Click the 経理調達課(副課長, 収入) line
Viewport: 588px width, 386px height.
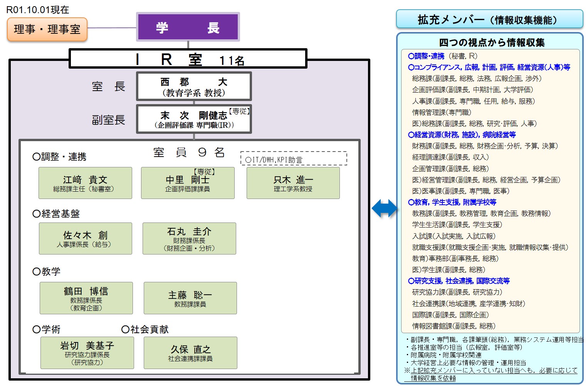[450, 157]
